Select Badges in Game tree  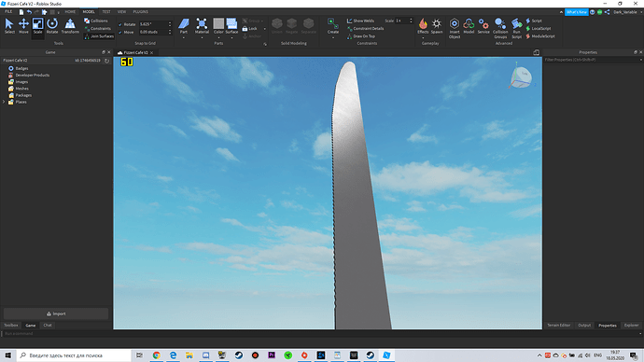point(21,68)
